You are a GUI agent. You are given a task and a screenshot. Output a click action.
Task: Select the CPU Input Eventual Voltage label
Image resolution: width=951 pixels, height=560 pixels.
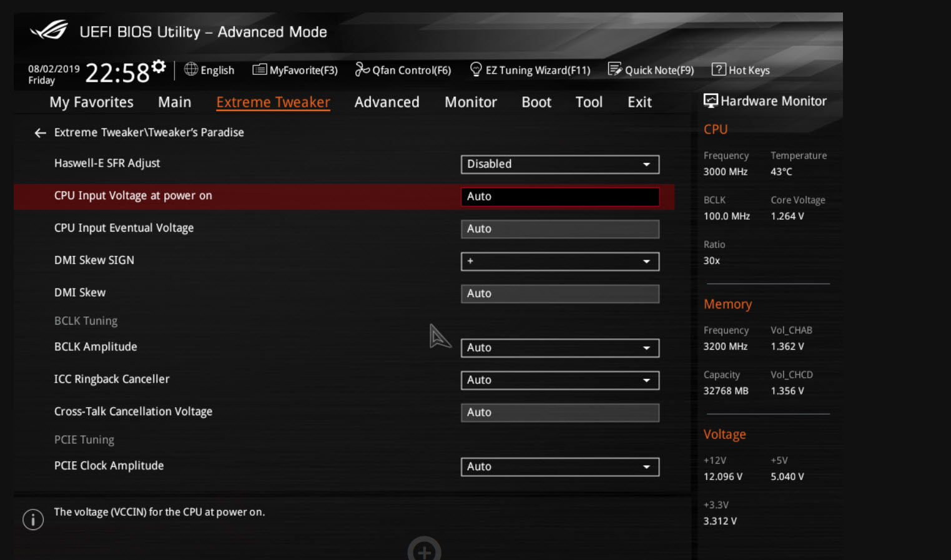(124, 228)
